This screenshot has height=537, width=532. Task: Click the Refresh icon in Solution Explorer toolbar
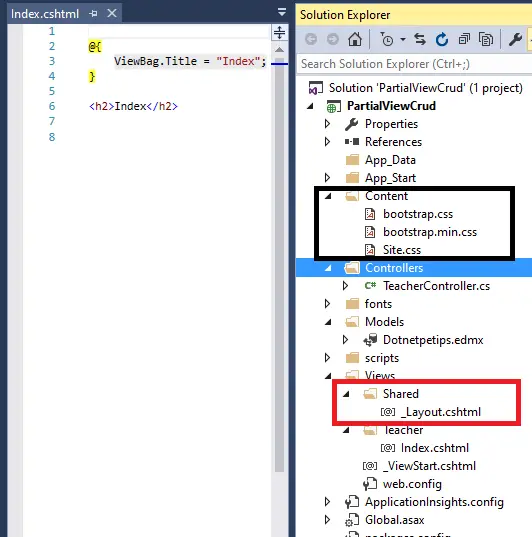[x=442, y=39]
